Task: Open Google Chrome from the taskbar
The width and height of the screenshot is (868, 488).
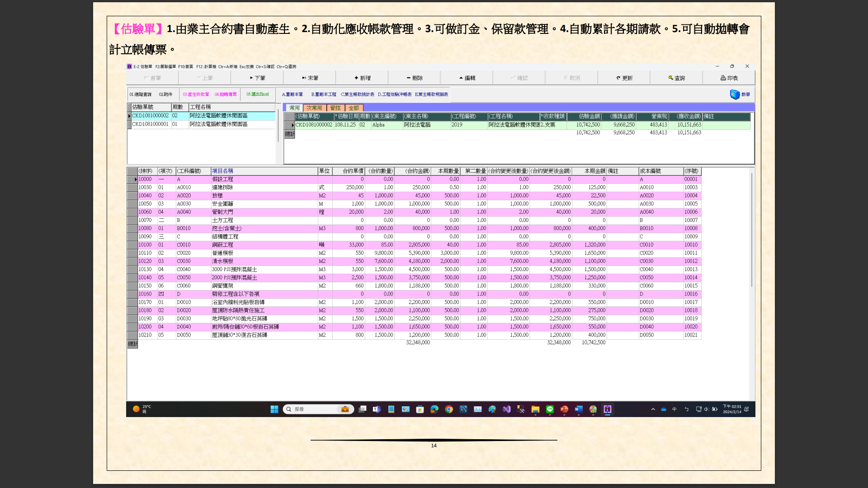Action: pyautogui.click(x=449, y=409)
